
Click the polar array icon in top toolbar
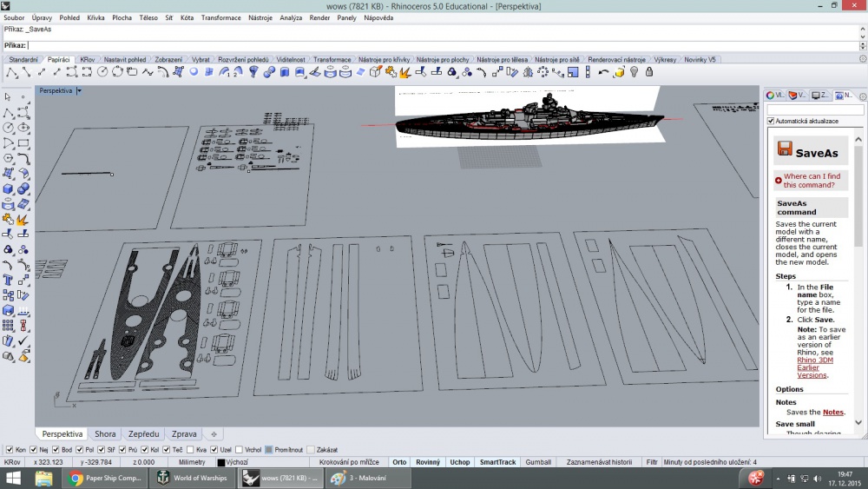[542, 72]
